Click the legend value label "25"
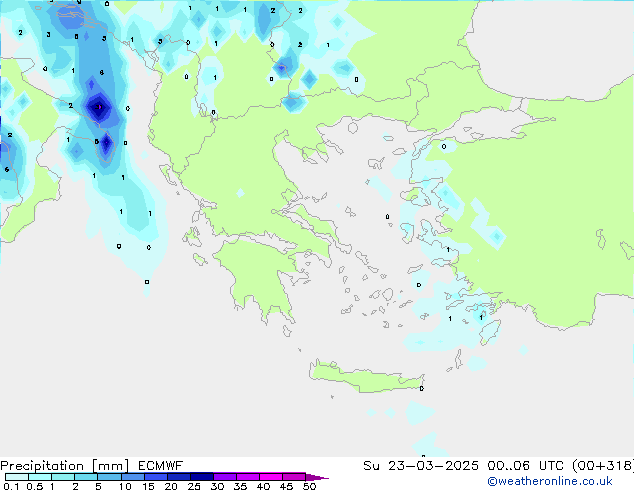Viewport: 634px width, 490px height. click(194, 486)
